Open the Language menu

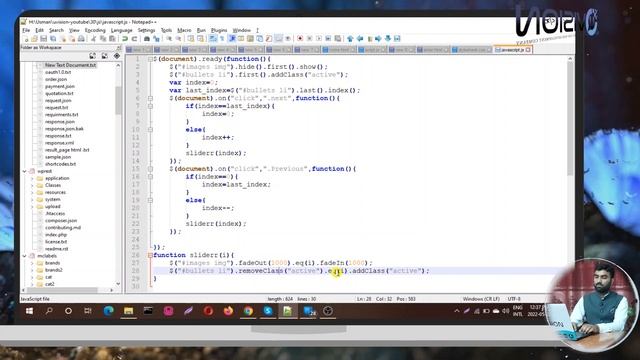[x=121, y=30]
